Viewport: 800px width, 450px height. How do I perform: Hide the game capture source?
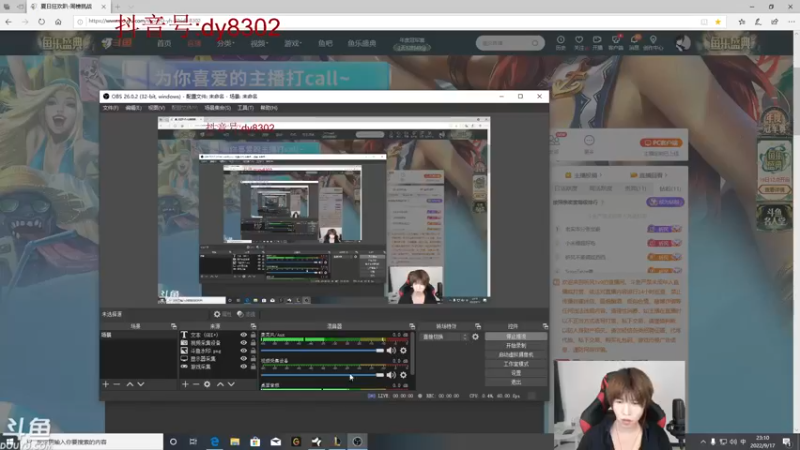[243, 366]
